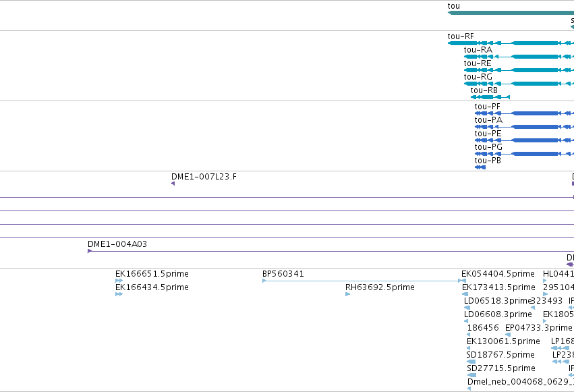Select the SD27715.5prime arrow glyph
The width and height of the screenshot is (574, 392).
471,375
